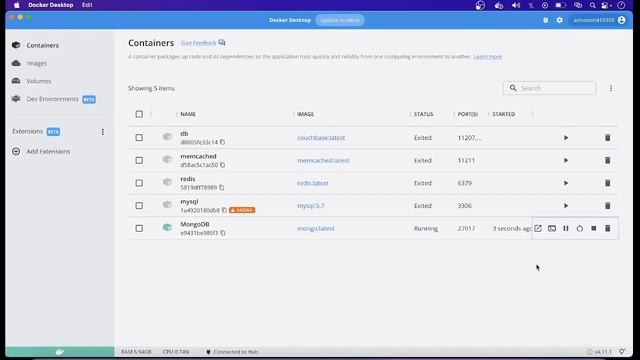The image size is (640, 360).
Task: Open Spotlight search in the macOS menu bar
Action: [x=592, y=5]
